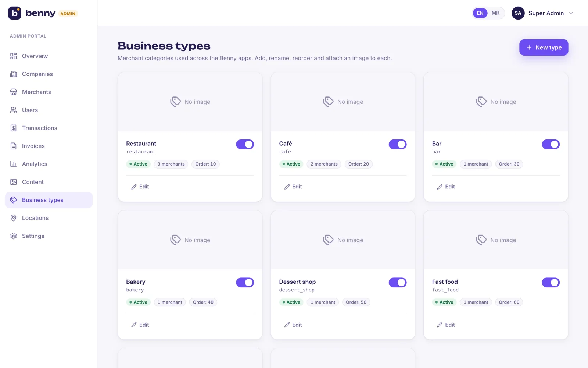Image resolution: width=588 pixels, height=368 pixels.
Task: Select EN language option
Action: tap(480, 13)
